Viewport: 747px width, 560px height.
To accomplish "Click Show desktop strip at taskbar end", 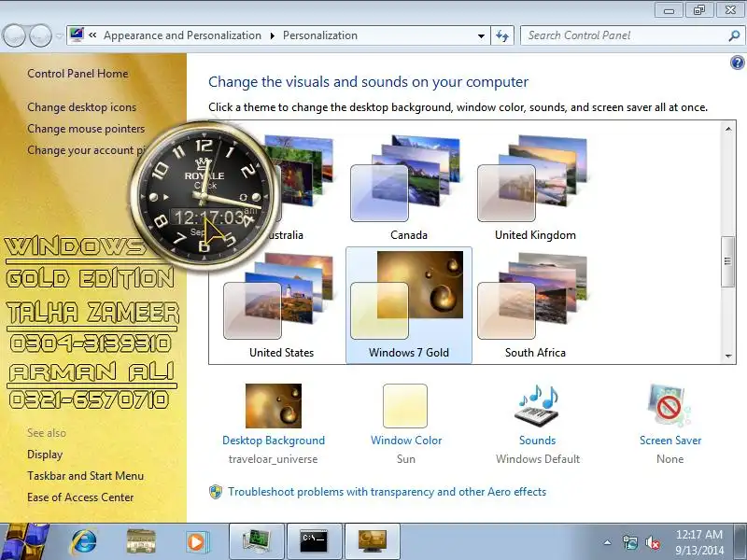I will pyautogui.click(x=741, y=542).
